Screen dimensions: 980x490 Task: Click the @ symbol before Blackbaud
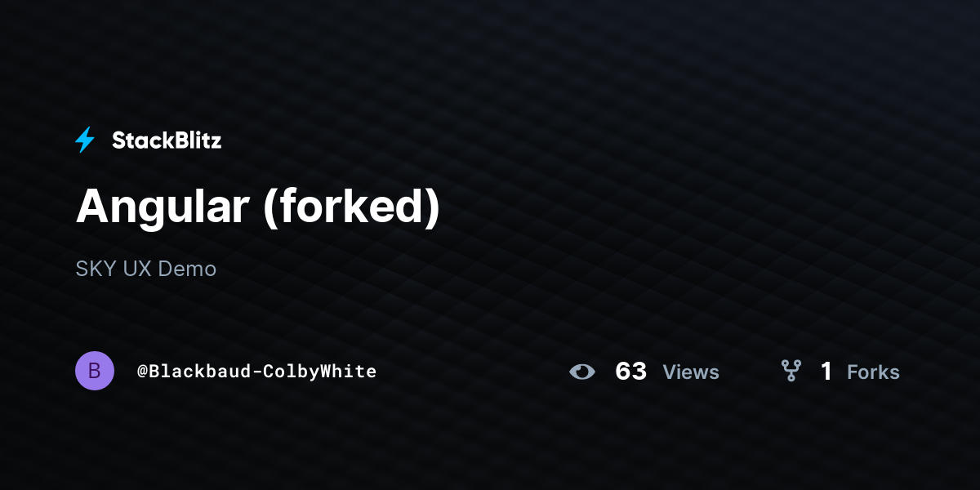point(142,372)
